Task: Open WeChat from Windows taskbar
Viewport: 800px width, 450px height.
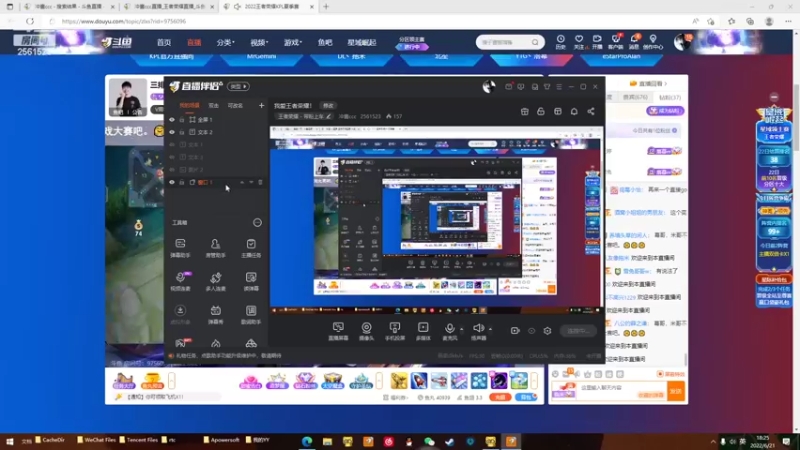Action: pyautogui.click(x=429, y=441)
